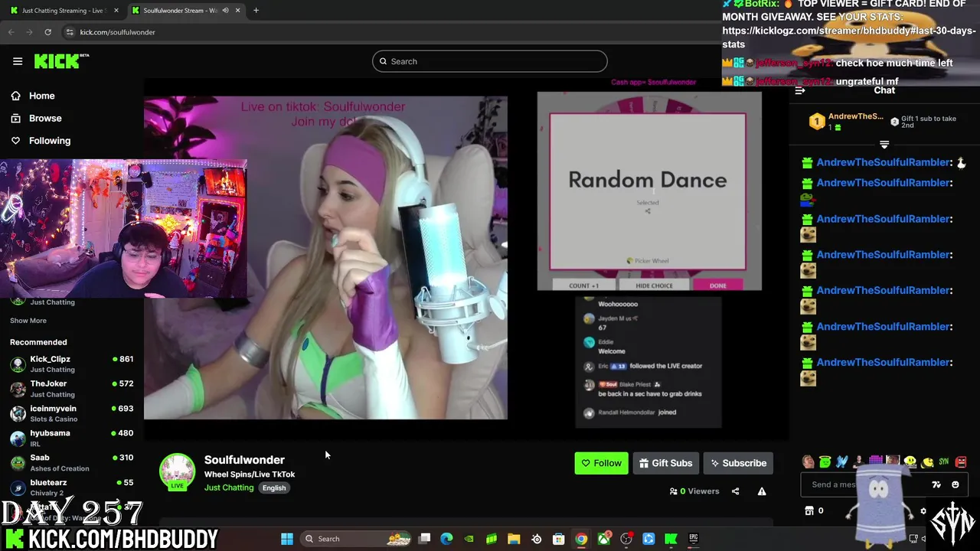Open the hamburger sidebar menu
The image size is (980, 551).
coord(18,61)
